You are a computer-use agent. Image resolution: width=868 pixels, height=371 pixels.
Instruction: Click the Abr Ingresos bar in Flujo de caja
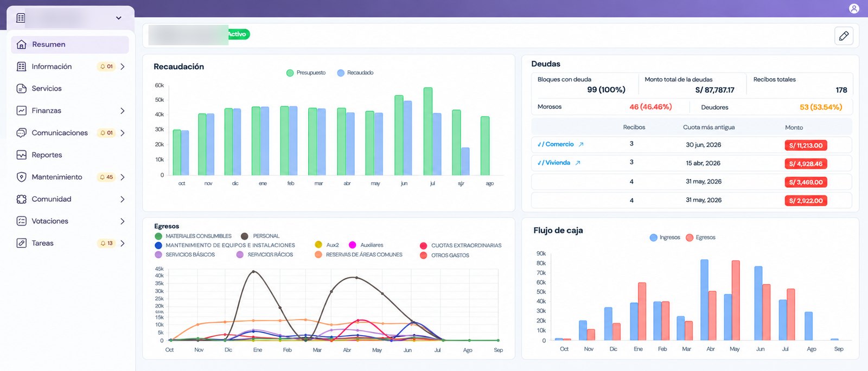coord(704,300)
